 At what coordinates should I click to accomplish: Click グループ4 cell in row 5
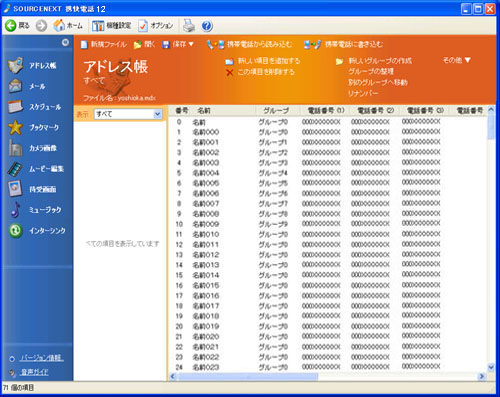(273, 173)
